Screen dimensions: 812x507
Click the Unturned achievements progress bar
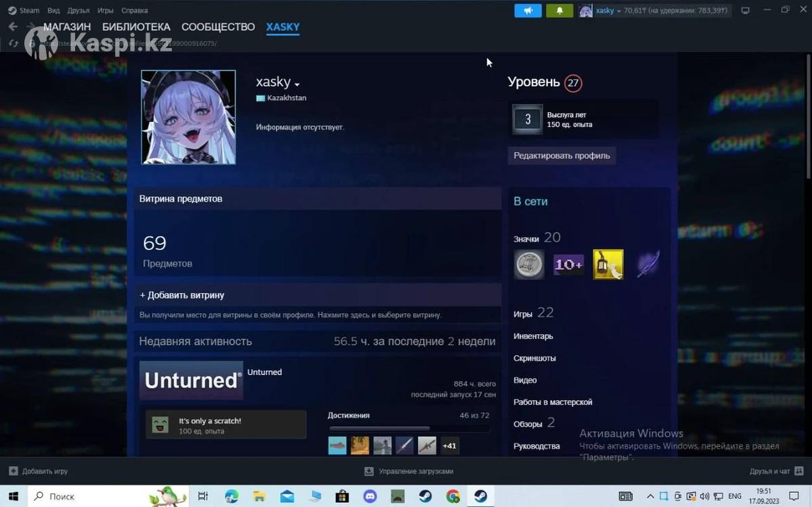point(409,428)
